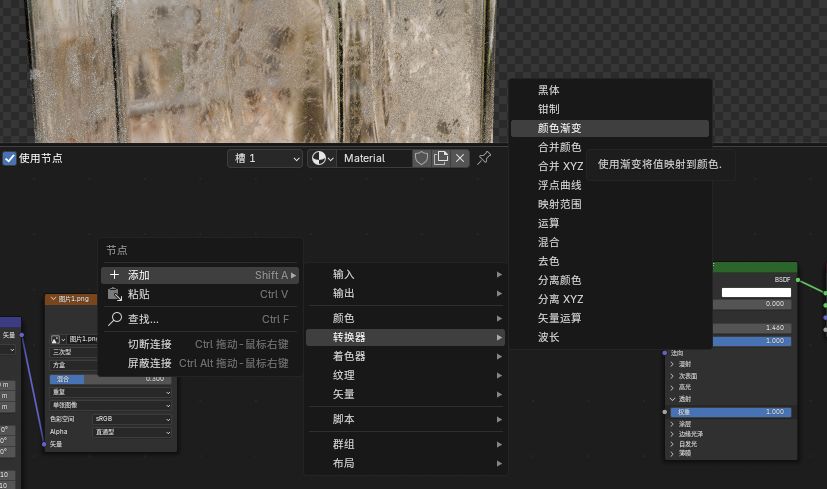The height and width of the screenshot is (489, 827).
Task: Open the 重复 extension dropdown
Action: pyautogui.click(x=111, y=392)
